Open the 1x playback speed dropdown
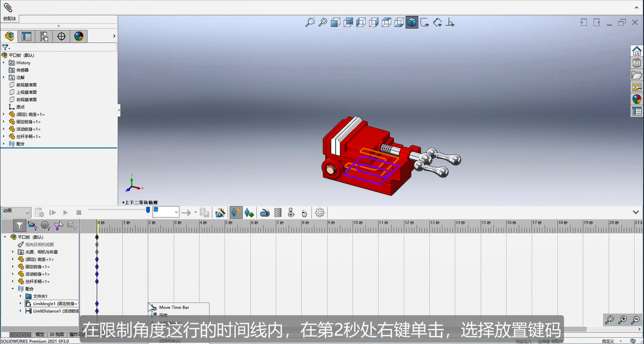This screenshot has width=644, height=344. coord(166,212)
